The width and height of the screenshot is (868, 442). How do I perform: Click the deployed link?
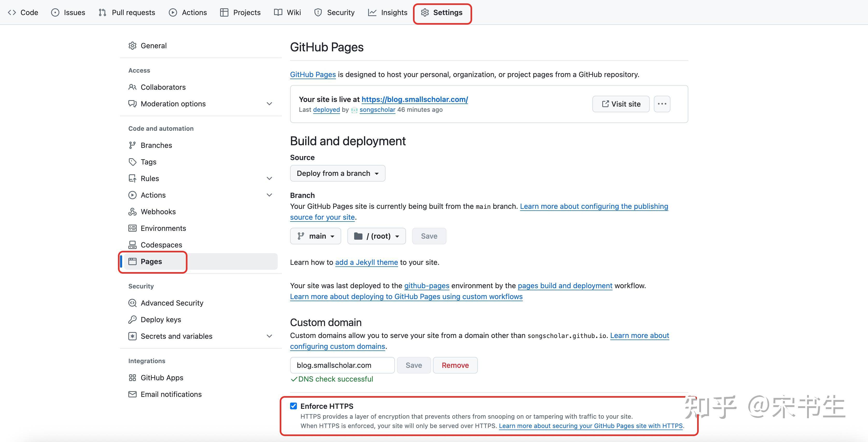tap(326, 109)
